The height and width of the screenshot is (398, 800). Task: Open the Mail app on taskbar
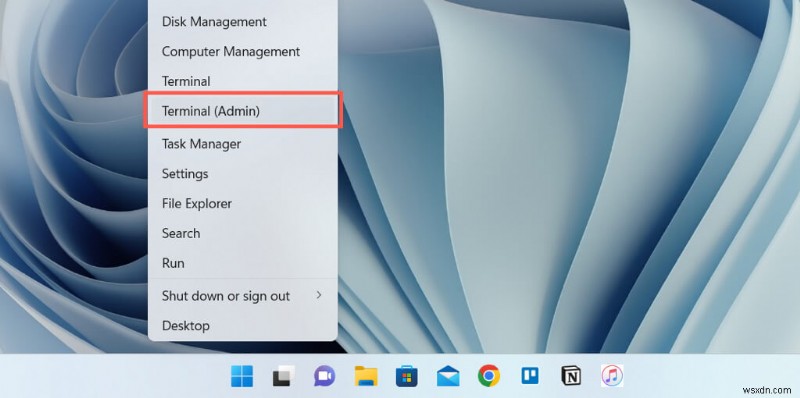448,377
